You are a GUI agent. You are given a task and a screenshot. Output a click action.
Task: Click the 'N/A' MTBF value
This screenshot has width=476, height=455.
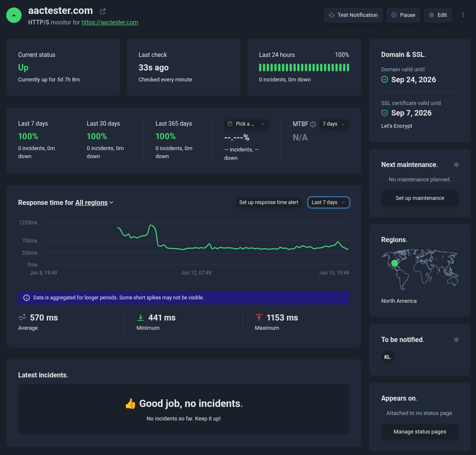point(300,138)
